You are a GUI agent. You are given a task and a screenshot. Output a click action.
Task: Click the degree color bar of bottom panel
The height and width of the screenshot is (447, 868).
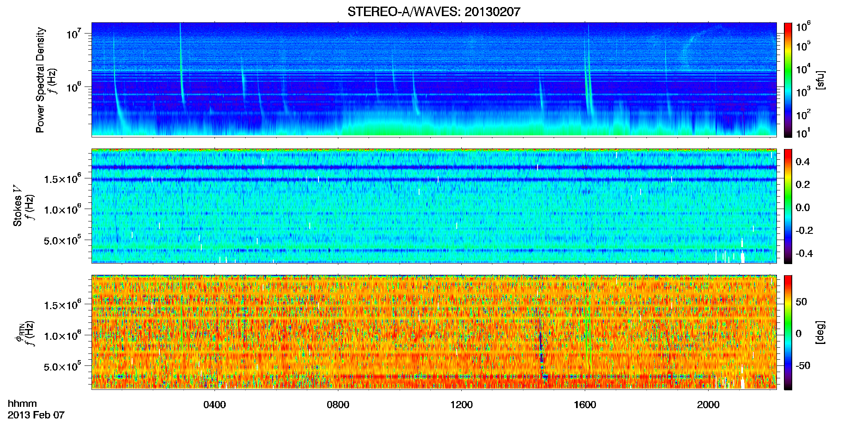(x=788, y=332)
